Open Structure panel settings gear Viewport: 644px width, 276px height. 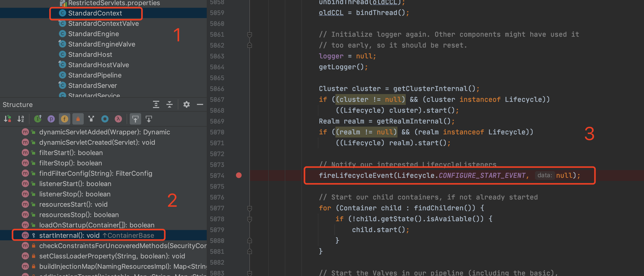click(x=187, y=104)
